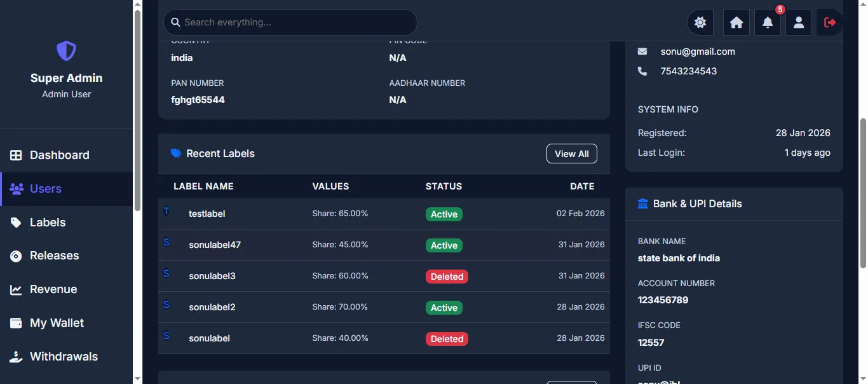Open Dashboard from the sidebar

tap(66, 155)
